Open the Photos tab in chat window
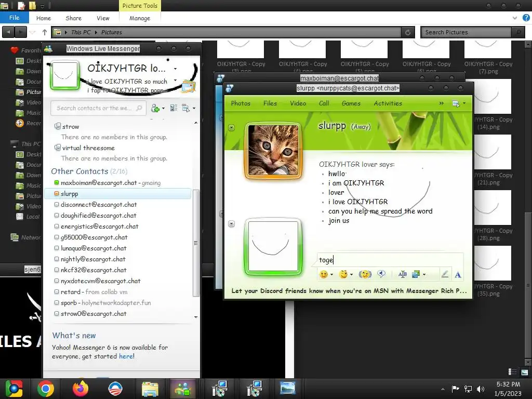 (241, 103)
